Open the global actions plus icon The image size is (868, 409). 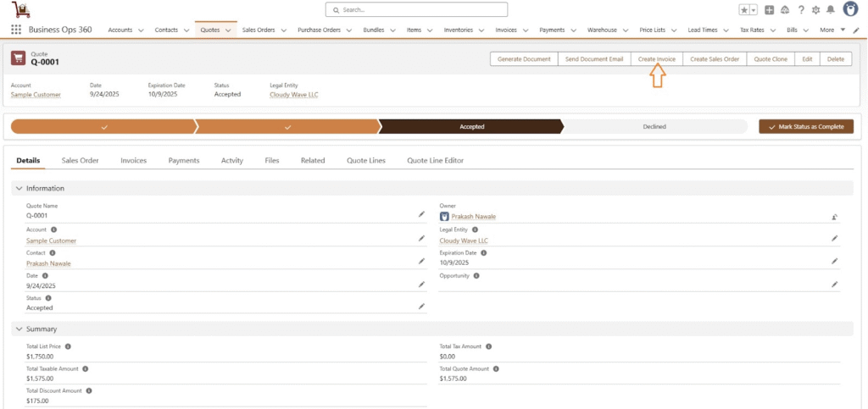769,10
